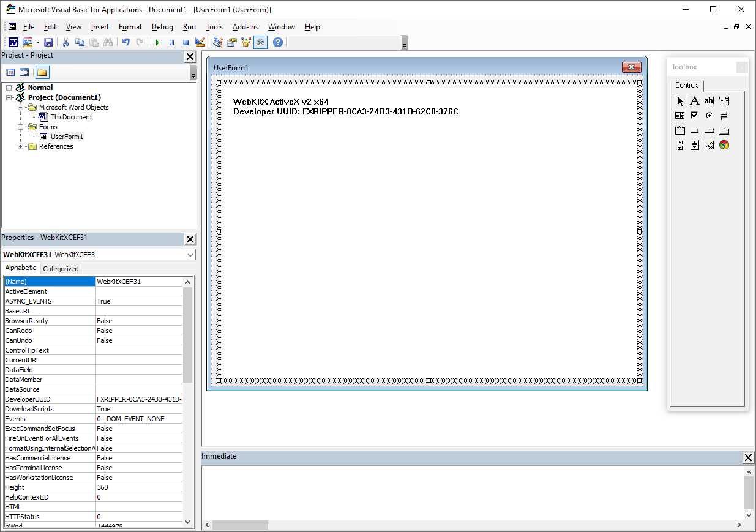Select the TabStrip tool in Toolbox

tap(709, 130)
